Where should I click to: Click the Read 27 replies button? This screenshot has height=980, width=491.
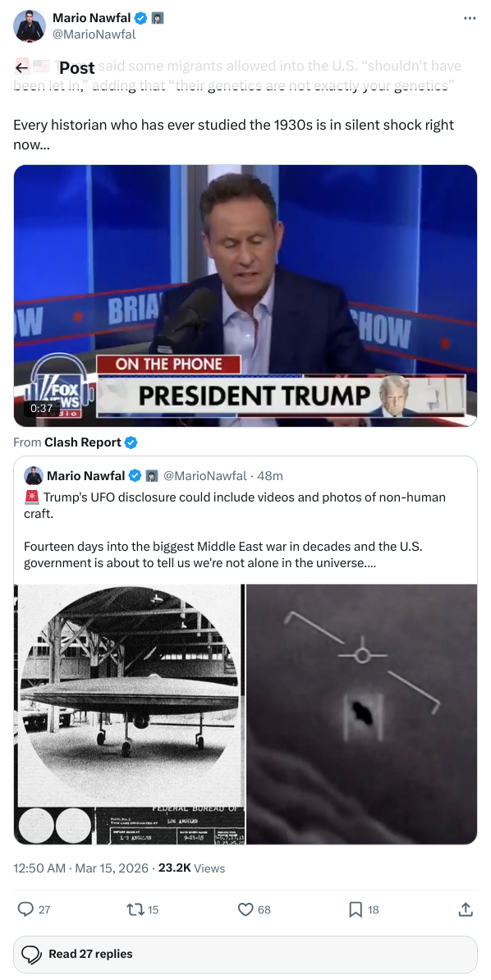coord(245,954)
